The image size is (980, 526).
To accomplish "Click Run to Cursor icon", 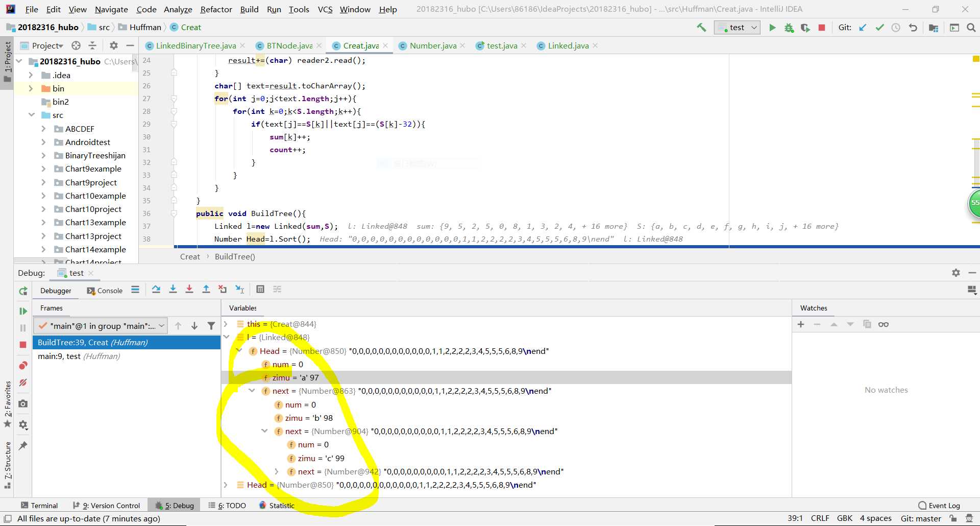I will click(239, 290).
